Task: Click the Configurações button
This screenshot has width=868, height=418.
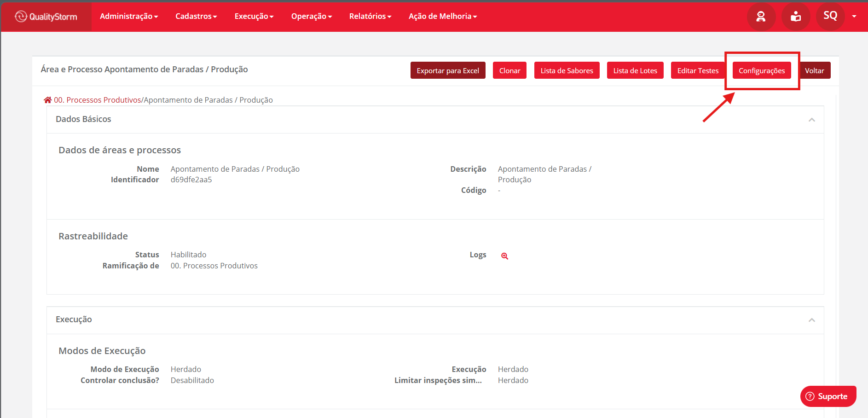Action: pos(762,70)
